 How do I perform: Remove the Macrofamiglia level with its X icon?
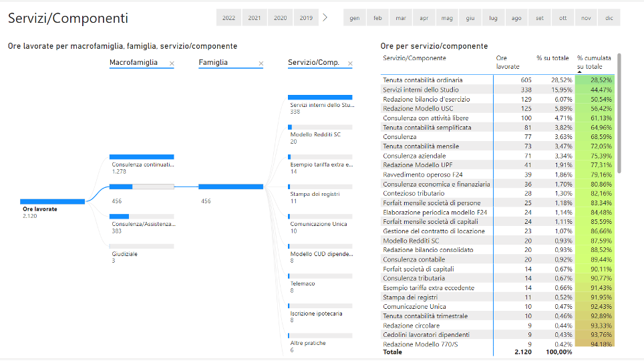(x=172, y=64)
